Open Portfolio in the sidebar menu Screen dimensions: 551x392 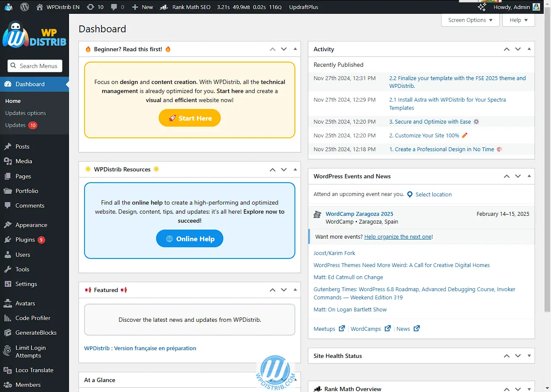pyautogui.click(x=27, y=191)
